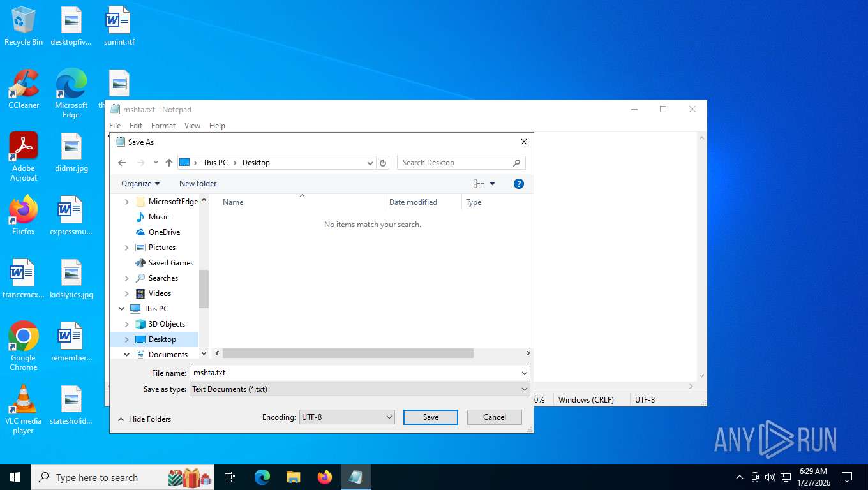Click the Windows Start button
868x490 pixels.
[15, 477]
